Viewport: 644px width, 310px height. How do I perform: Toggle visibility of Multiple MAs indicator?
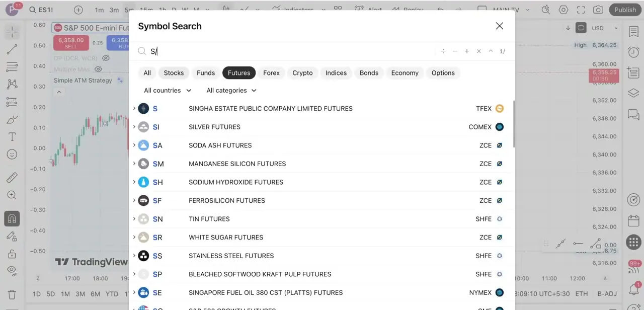99,69
